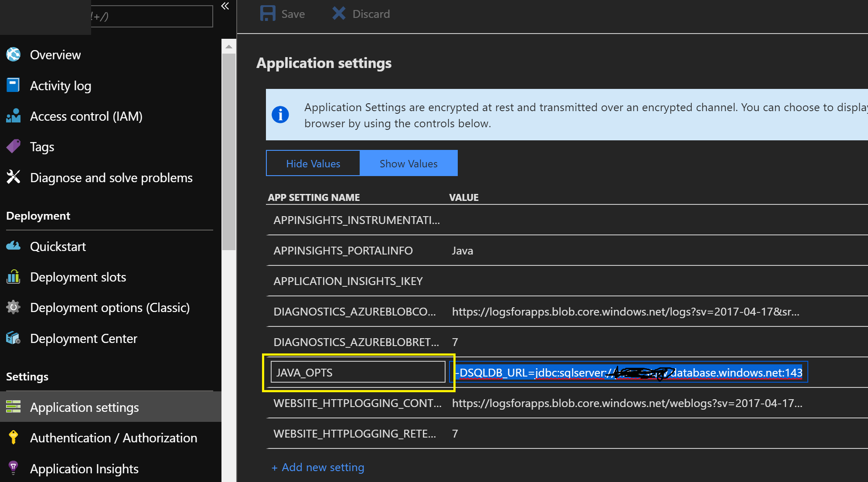This screenshot has height=482, width=868.
Task: Click the Overview globe icon
Action: pyautogui.click(x=14, y=54)
